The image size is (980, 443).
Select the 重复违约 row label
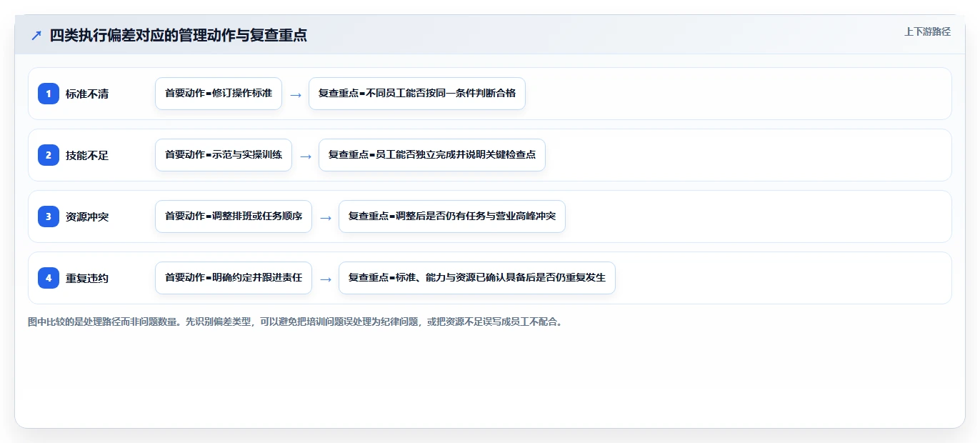[87, 278]
